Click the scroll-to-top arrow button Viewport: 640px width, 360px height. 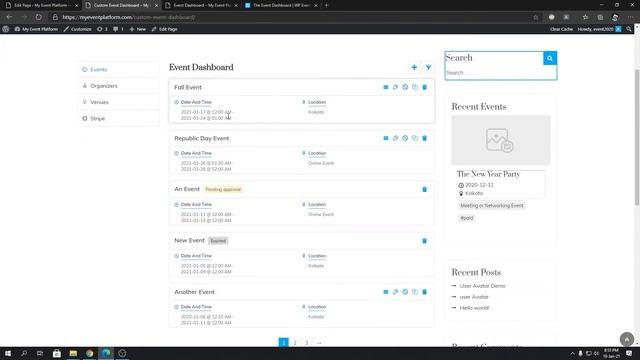pyautogui.click(x=627, y=339)
